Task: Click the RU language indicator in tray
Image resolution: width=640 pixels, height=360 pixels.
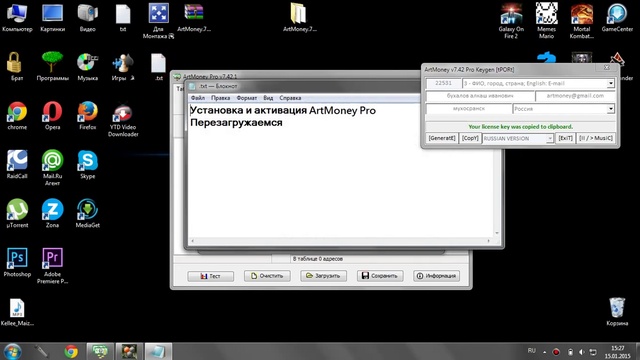Action: (x=531, y=351)
